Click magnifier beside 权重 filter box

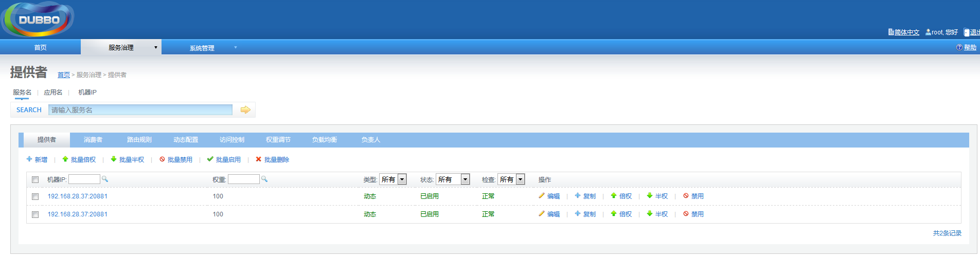click(x=264, y=179)
